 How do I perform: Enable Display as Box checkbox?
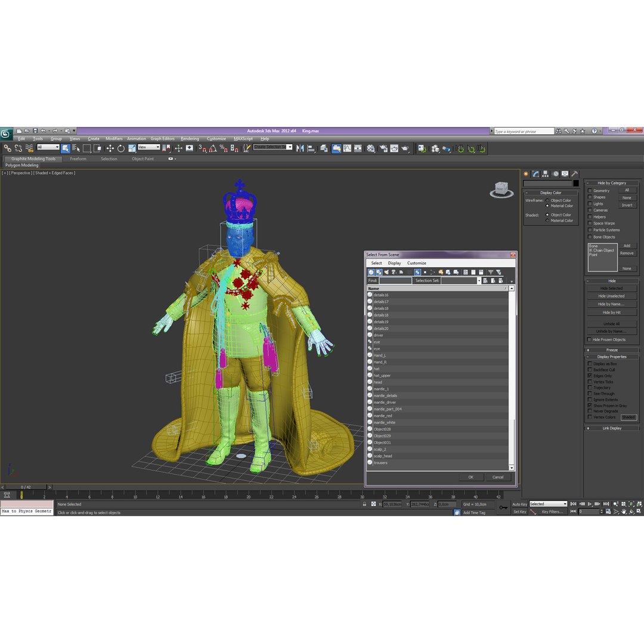click(590, 364)
